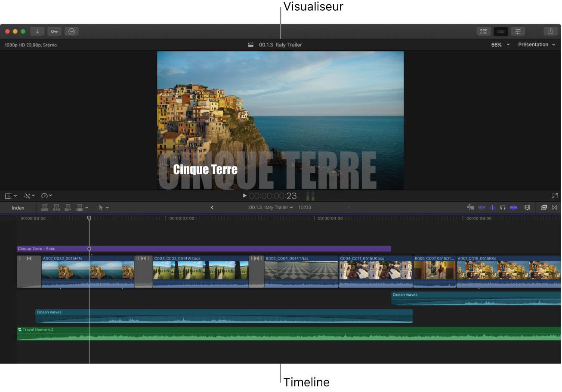The image size is (562, 392).
Task: Open the timeline Index panel
Action: pos(17,207)
